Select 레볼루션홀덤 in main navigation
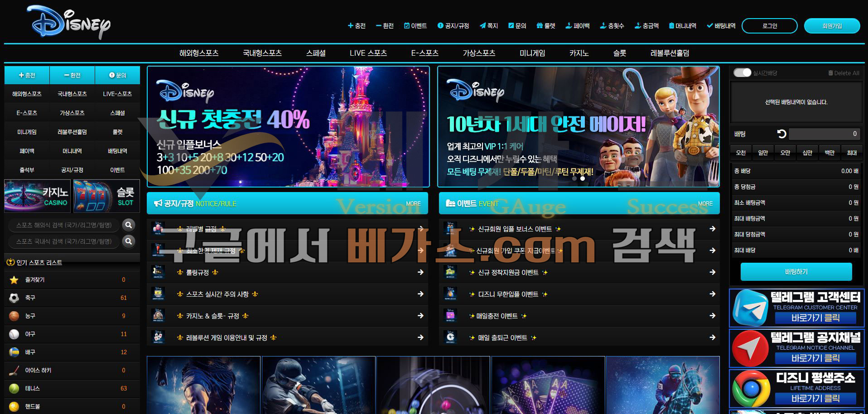The width and height of the screenshot is (868, 414). pos(670,53)
